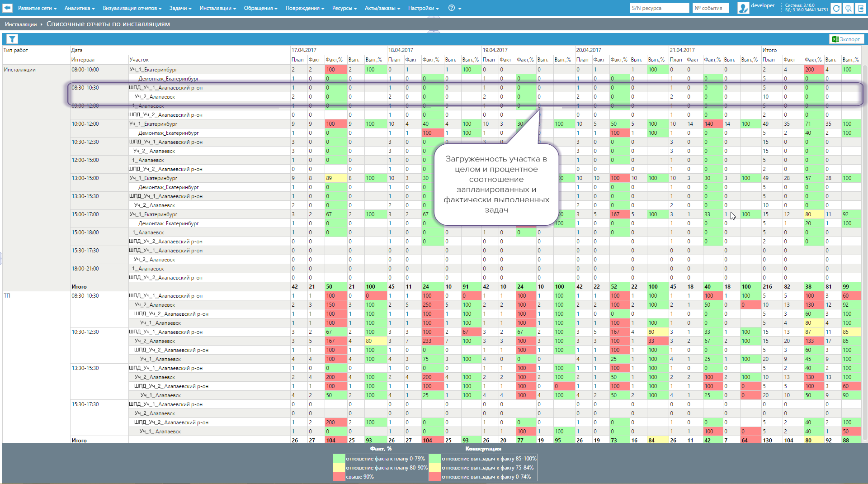The image size is (868, 484).
Task: Open the Задачи menu
Action: tap(180, 8)
